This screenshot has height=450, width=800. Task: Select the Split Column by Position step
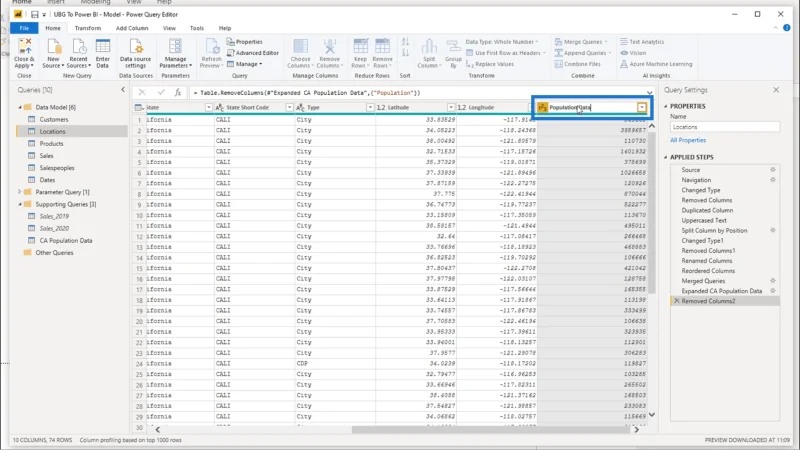[x=714, y=231]
